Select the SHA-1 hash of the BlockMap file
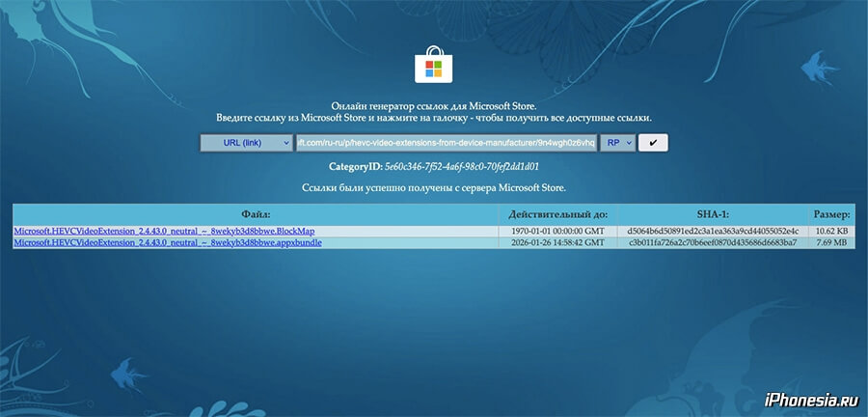 click(712, 232)
